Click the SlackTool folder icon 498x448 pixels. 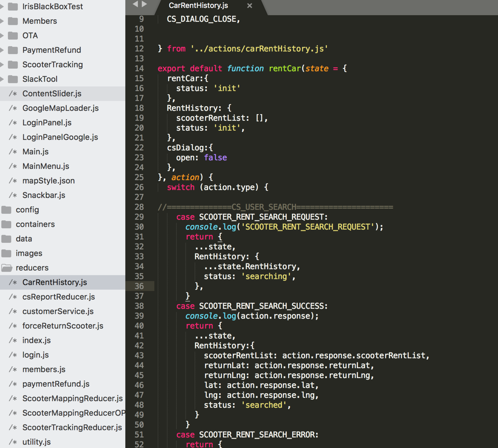[13, 79]
